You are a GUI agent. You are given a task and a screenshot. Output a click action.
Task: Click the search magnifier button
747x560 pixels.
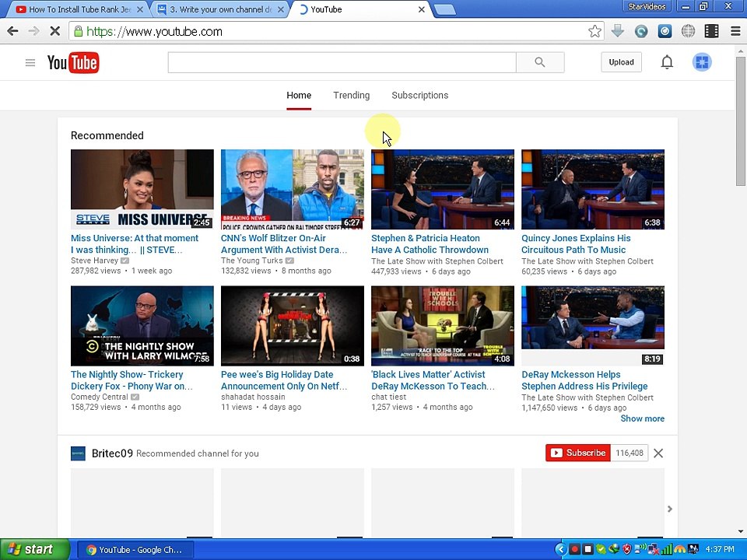pos(540,62)
